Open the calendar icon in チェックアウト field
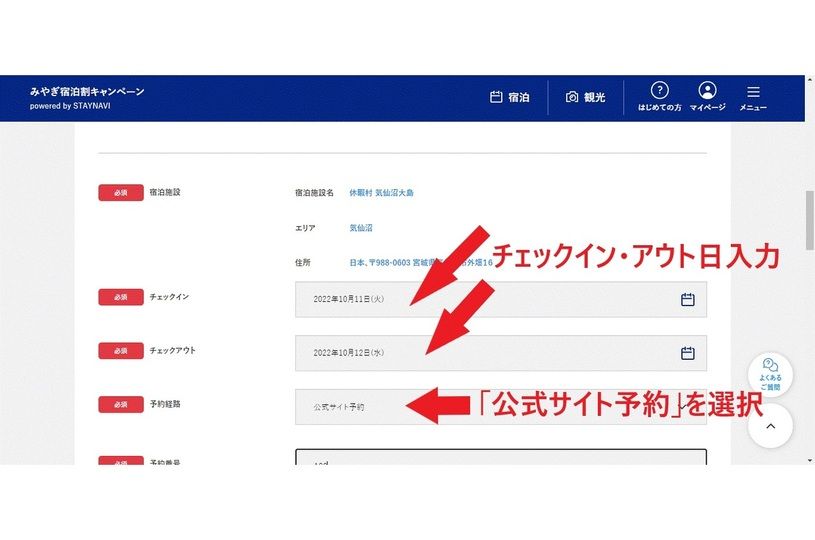The width and height of the screenshot is (815, 540). coord(688,353)
